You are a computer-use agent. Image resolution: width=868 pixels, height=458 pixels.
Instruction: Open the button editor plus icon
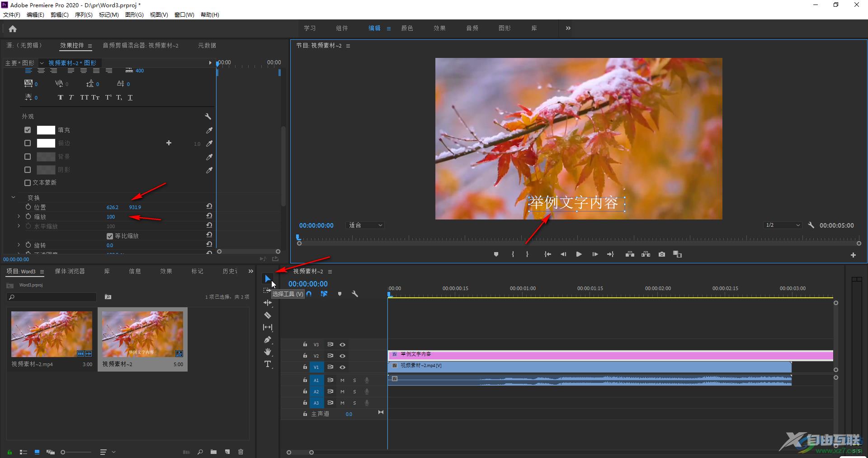pos(853,255)
